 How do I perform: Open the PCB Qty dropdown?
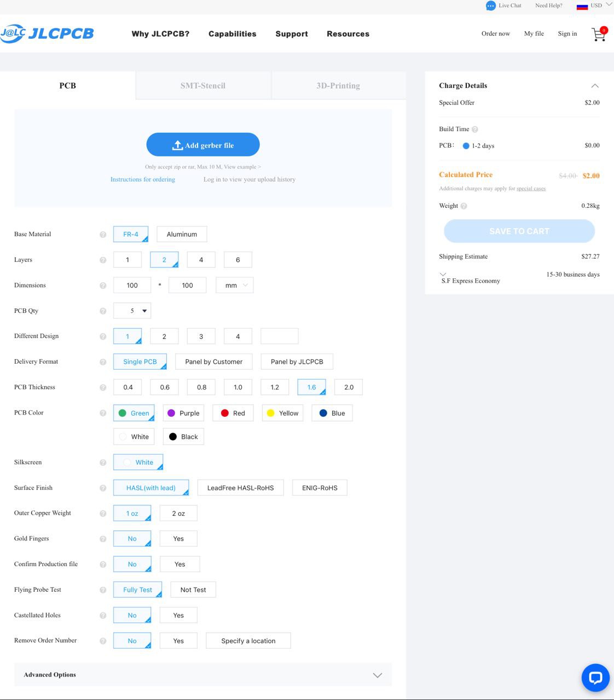[x=132, y=311]
